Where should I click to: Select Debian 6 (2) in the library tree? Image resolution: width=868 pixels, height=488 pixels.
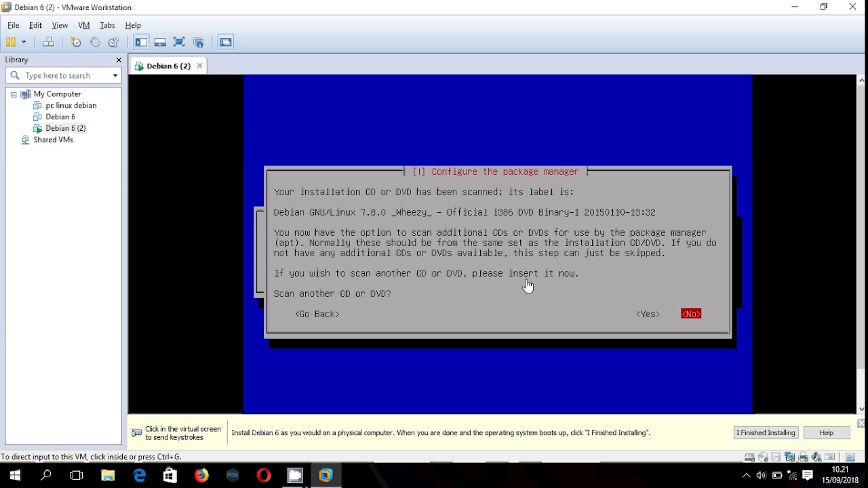point(65,128)
